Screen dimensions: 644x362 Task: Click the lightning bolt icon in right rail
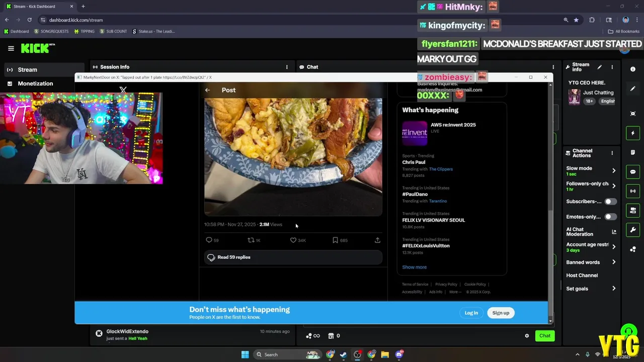[633, 133]
